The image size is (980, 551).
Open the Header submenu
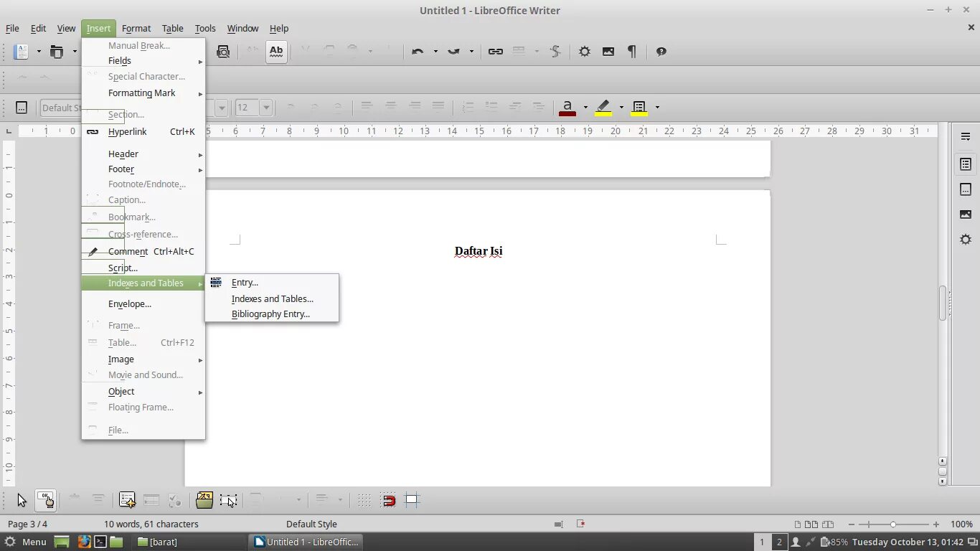point(143,154)
